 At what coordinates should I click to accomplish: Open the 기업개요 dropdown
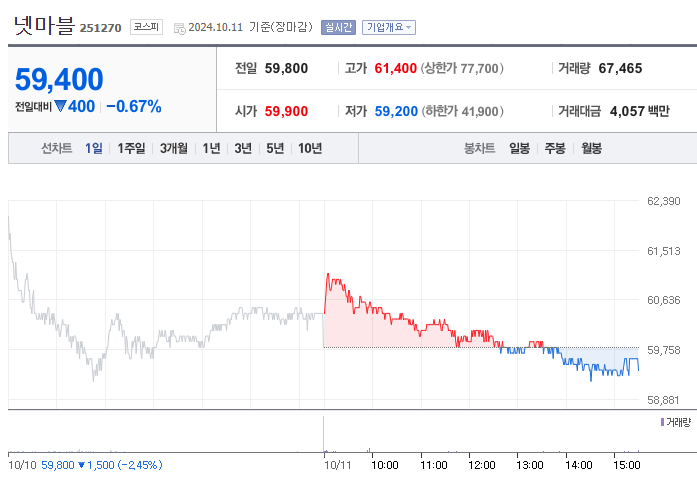(389, 28)
